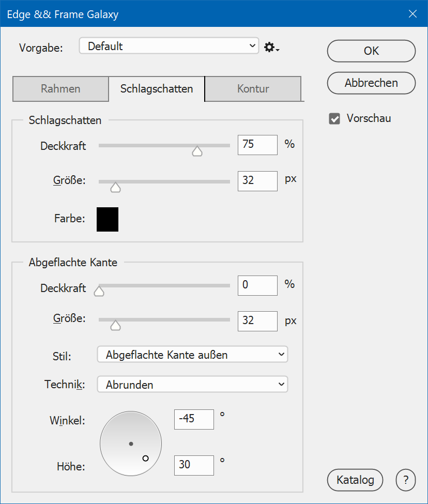The width and height of the screenshot is (428, 504).
Task: Click the Schlagschatten Deckkraft slider handle
Action: [197, 151]
